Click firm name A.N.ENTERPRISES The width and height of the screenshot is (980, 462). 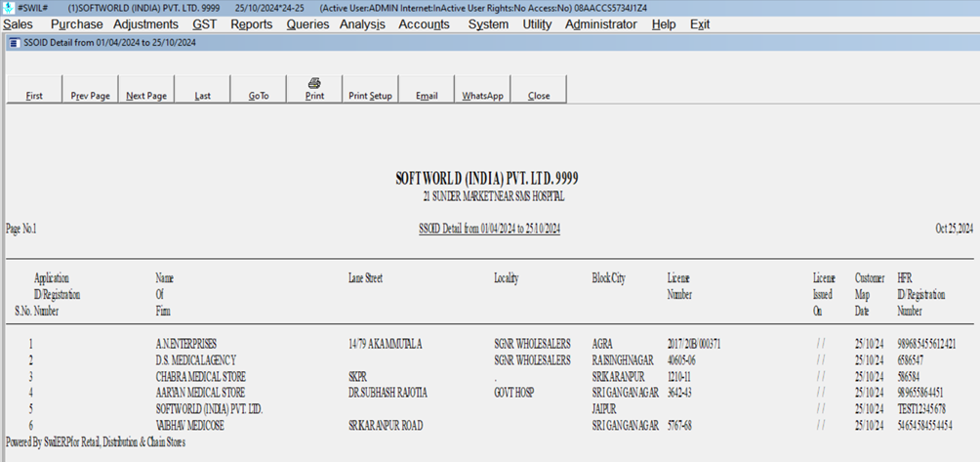tap(186, 344)
